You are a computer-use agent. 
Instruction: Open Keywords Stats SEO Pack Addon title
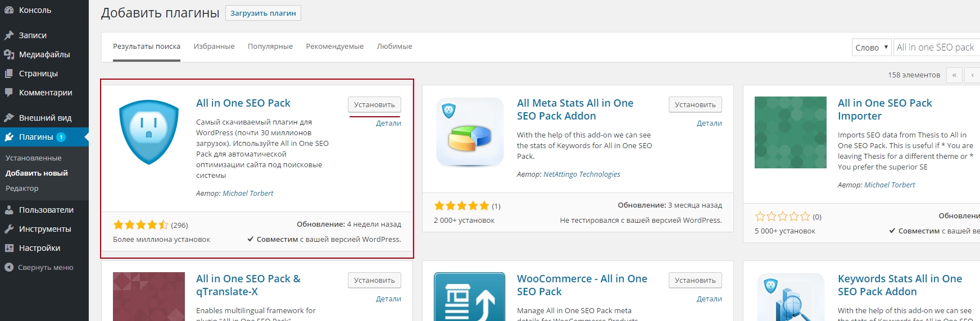[900, 285]
